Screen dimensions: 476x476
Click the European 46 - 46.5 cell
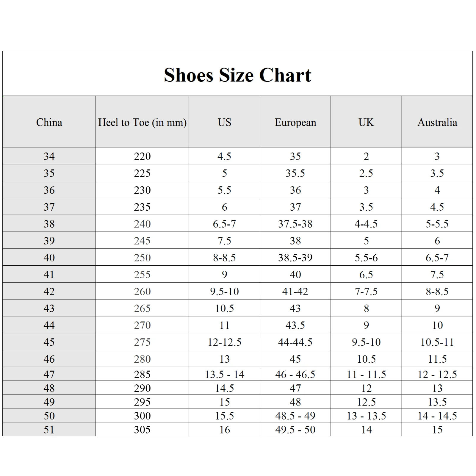pos(295,374)
